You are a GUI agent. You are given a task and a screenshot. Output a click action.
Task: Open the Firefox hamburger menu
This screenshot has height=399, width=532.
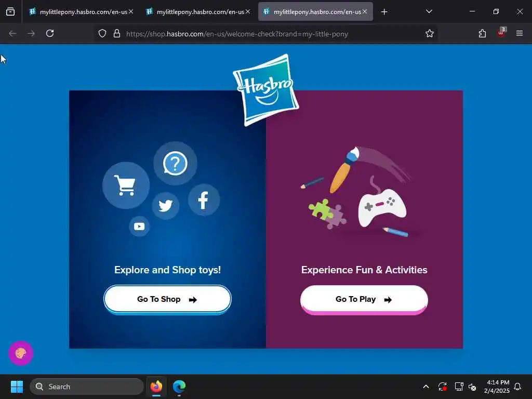[x=520, y=33]
